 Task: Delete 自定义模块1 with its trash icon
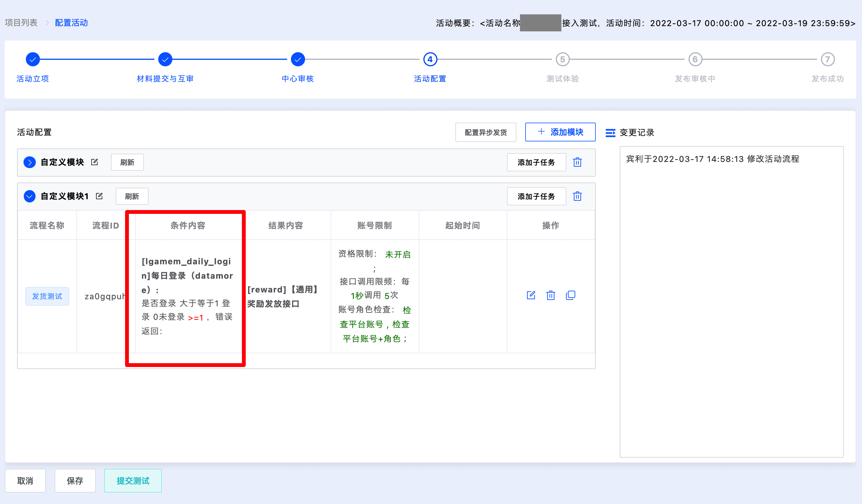pos(578,196)
